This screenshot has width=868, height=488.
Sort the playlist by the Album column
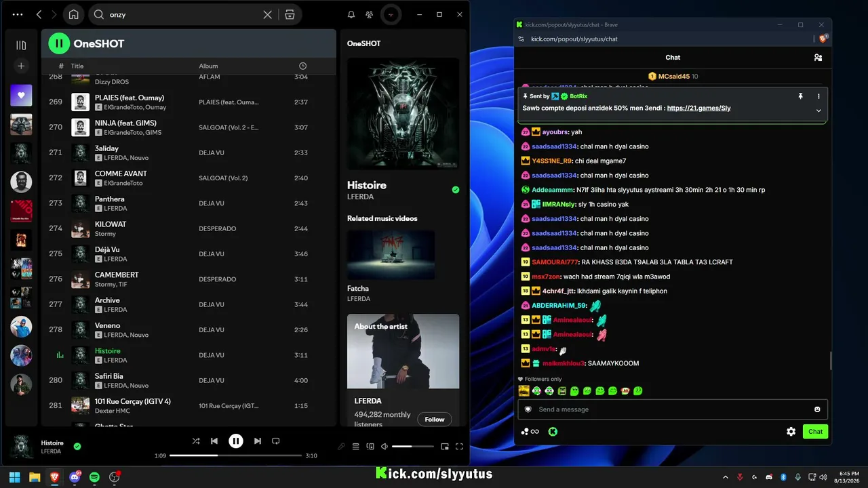click(x=208, y=66)
